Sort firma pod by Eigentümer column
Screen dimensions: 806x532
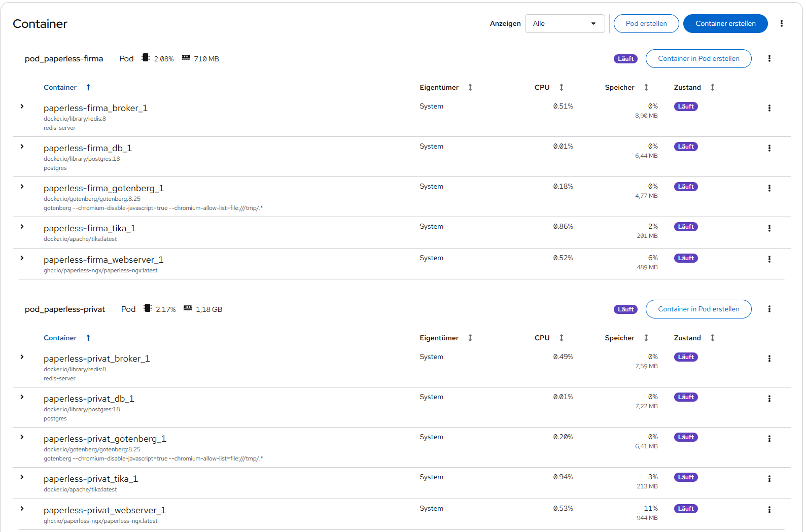pos(445,87)
